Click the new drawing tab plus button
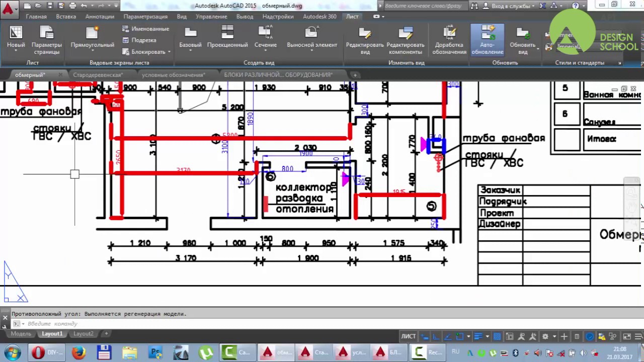Image resolution: width=644 pixels, height=362 pixels. 355,75
